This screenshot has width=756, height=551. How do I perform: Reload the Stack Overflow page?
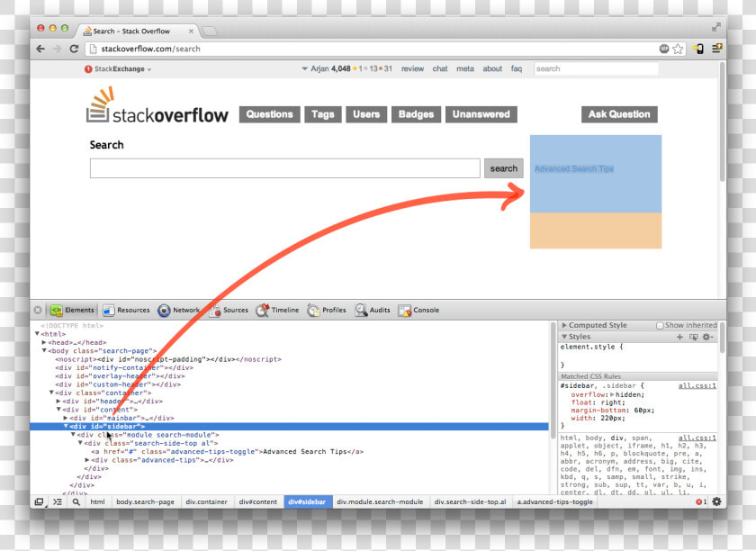[74, 49]
